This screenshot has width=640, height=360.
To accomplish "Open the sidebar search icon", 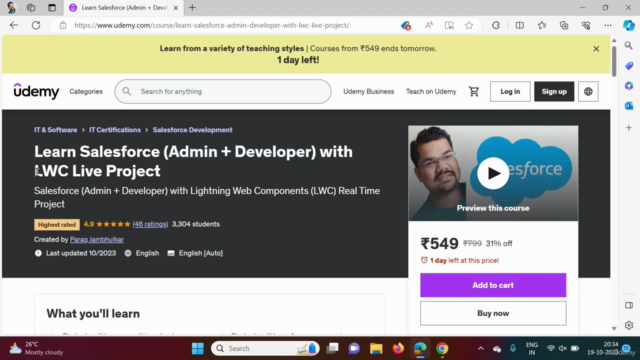I will coord(629,45).
